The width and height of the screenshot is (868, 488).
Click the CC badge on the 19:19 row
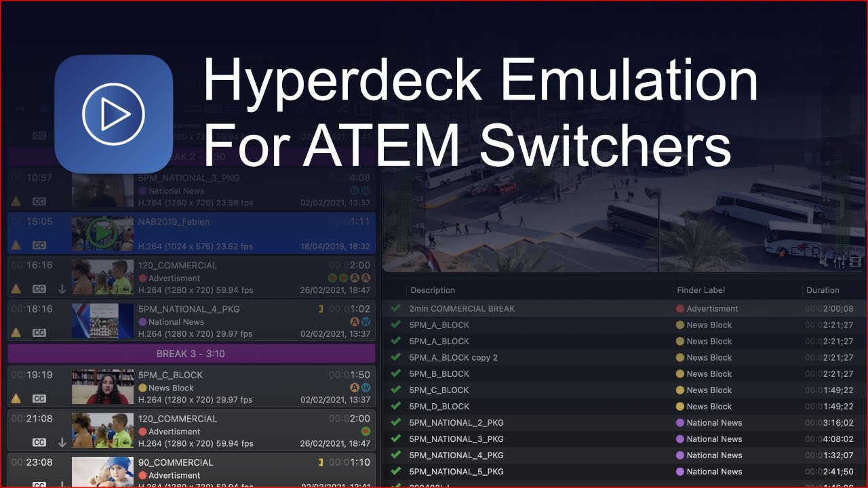tap(39, 399)
